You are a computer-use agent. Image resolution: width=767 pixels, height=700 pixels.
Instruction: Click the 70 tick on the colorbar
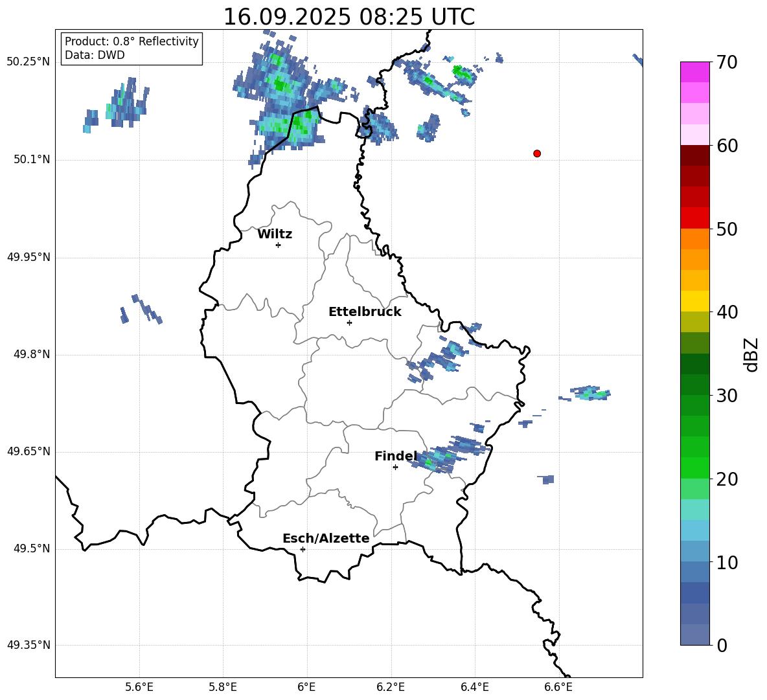(727, 62)
